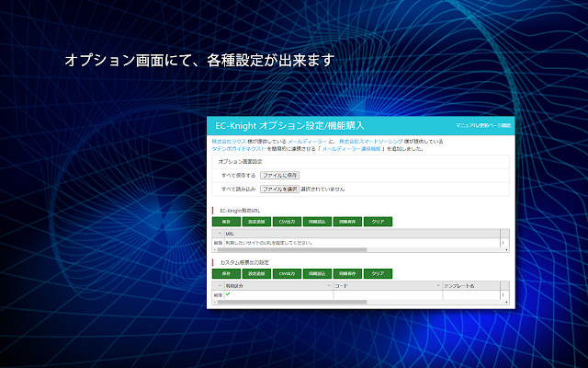The height and width of the screenshot is (368, 588).
Task: Open the 株式会社スマートソーシング link
Action: [x=371, y=142]
